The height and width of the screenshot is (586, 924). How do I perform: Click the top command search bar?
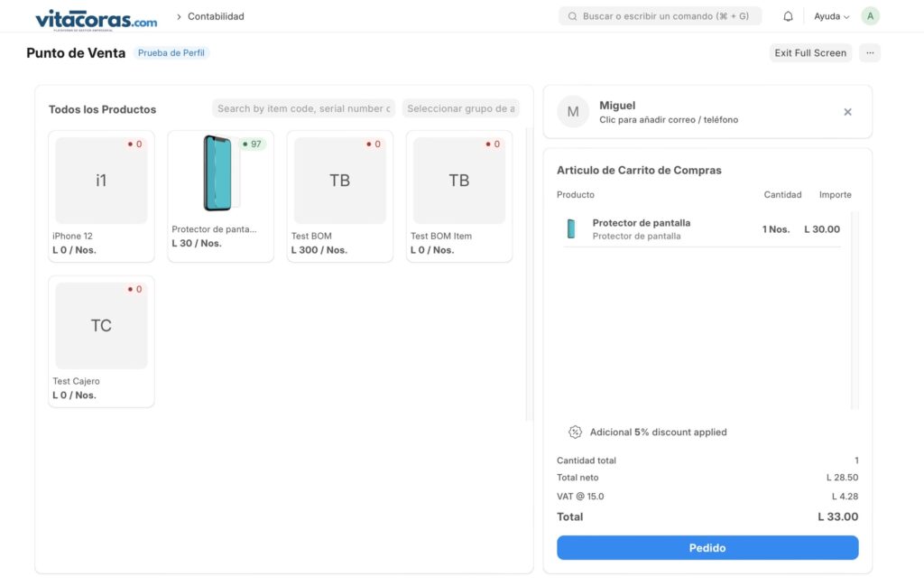(x=660, y=16)
